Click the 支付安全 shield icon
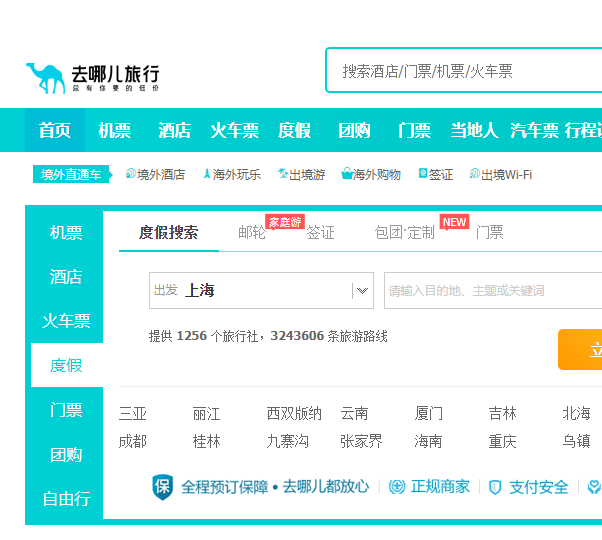Screen dimensions: 602x540 [495, 488]
